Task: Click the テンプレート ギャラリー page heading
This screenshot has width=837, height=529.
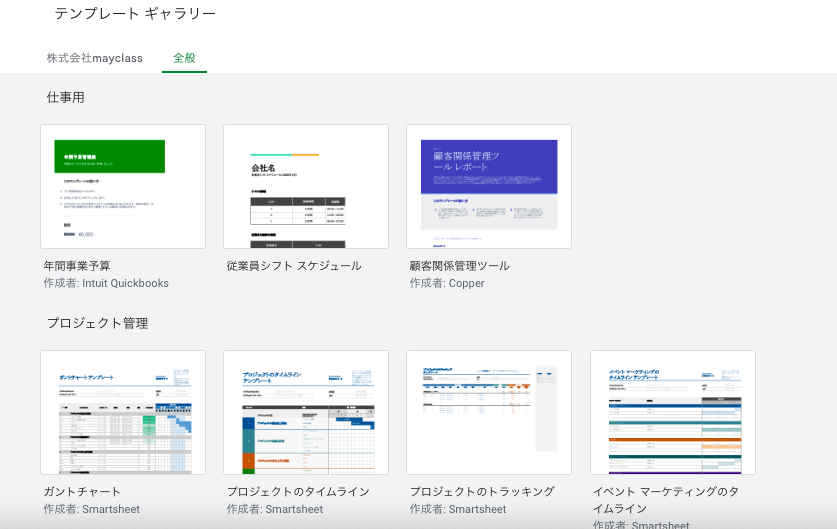Action: pos(135,14)
